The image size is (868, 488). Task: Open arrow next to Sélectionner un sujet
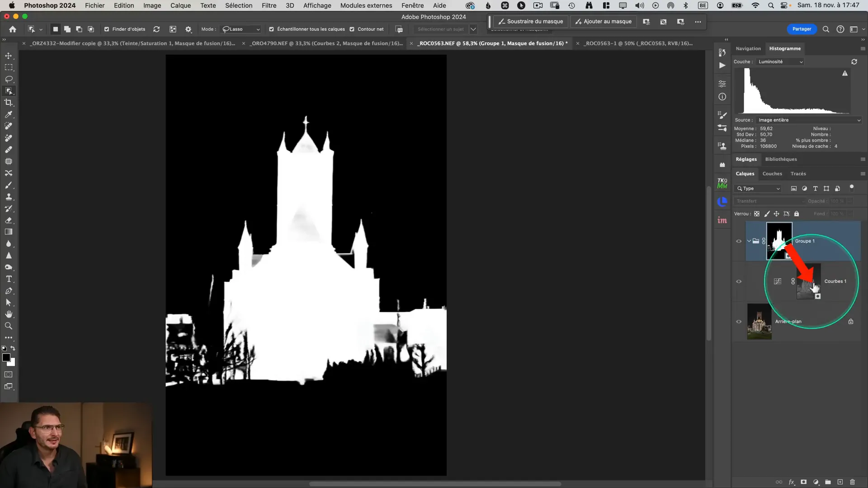473,29
